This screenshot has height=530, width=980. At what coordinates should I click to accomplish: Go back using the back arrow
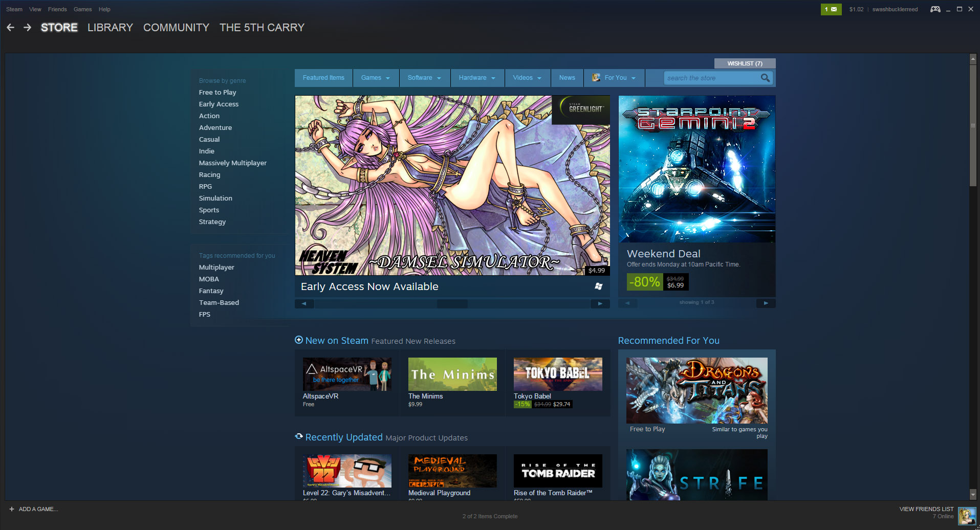10,28
